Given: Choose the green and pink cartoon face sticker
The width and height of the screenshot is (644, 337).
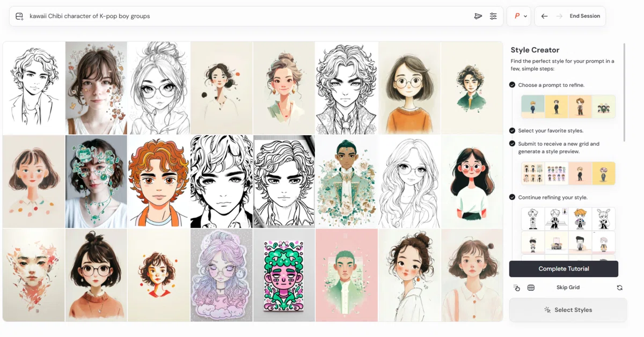Looking at the screenshot, I should click(x=284, y=275).
